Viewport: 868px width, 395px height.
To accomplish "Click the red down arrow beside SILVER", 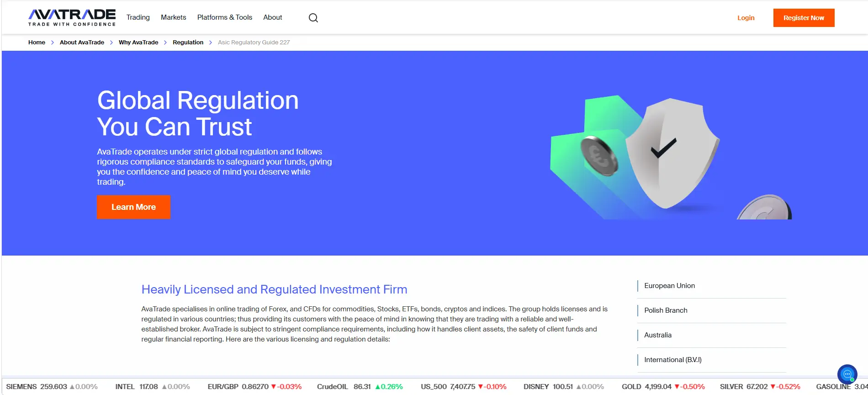I will coord(773,387).
